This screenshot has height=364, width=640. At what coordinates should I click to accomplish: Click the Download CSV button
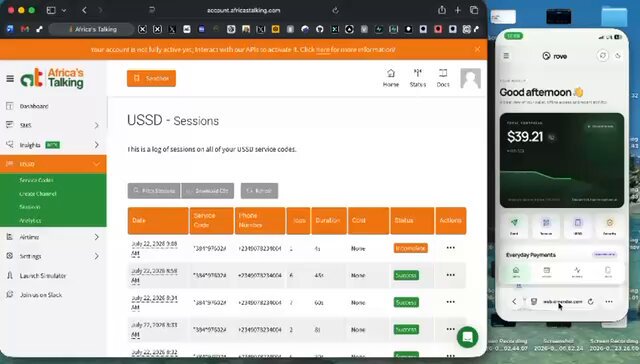[x=208, y=191]
